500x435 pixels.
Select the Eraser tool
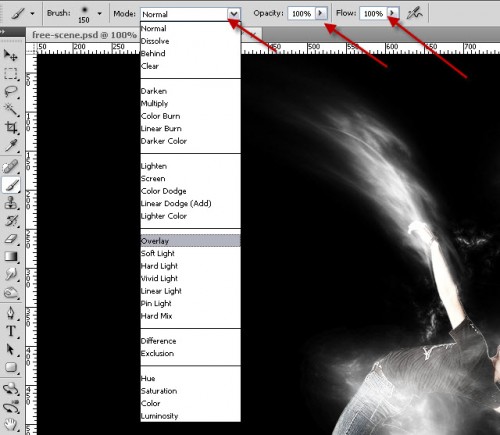point(11,239)
